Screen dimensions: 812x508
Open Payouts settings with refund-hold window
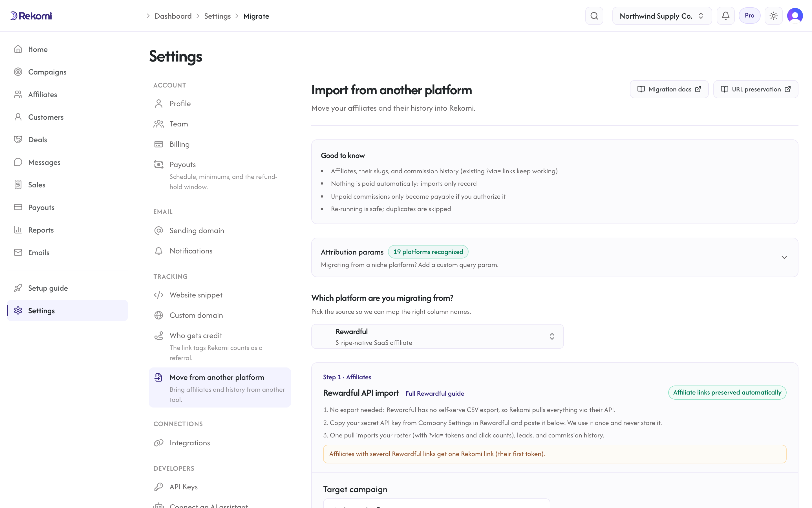pos(220,175)
